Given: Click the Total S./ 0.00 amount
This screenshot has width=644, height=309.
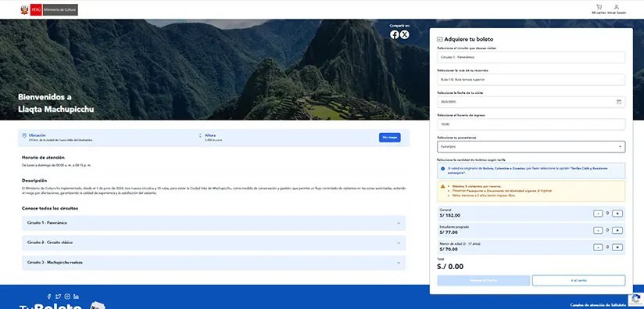Looking at the screenshot, I should (x=450, y=267).
